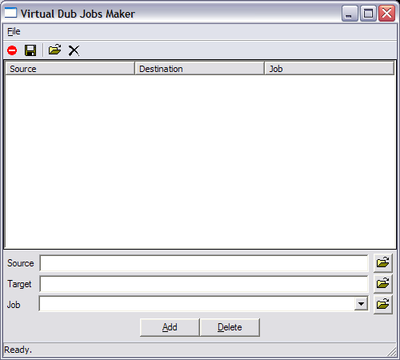Click the window resize grip in status bar

coord(391,351)
